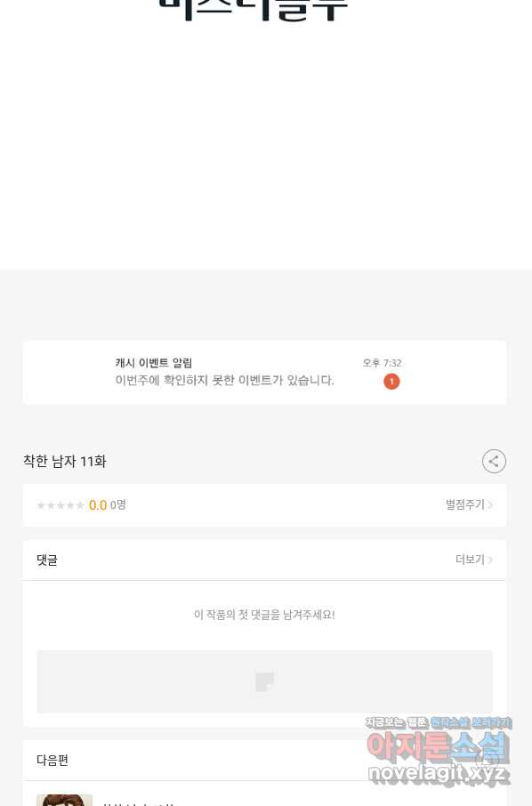Screen dimensions: 532x806
Task: Select the first gray rating star
Action: point(41,505)
